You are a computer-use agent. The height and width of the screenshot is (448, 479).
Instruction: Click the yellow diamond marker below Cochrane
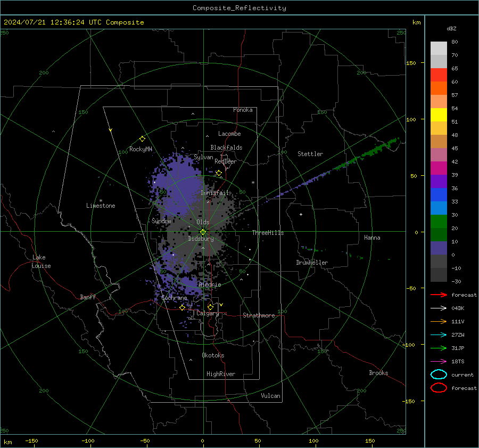tap(183, 307)
